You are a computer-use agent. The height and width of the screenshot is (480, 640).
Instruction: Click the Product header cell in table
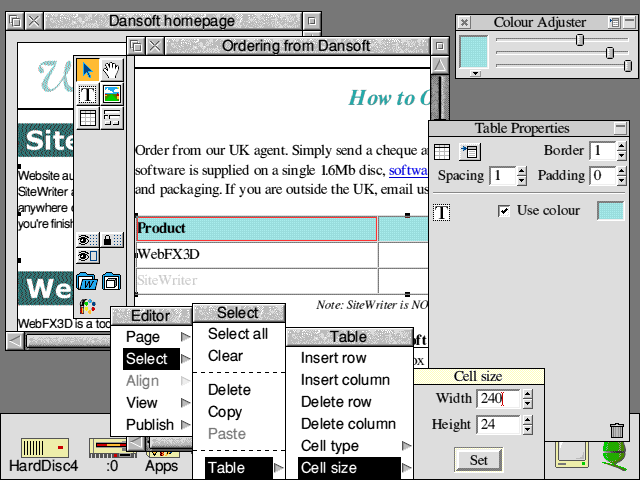(x=257, y=229)
